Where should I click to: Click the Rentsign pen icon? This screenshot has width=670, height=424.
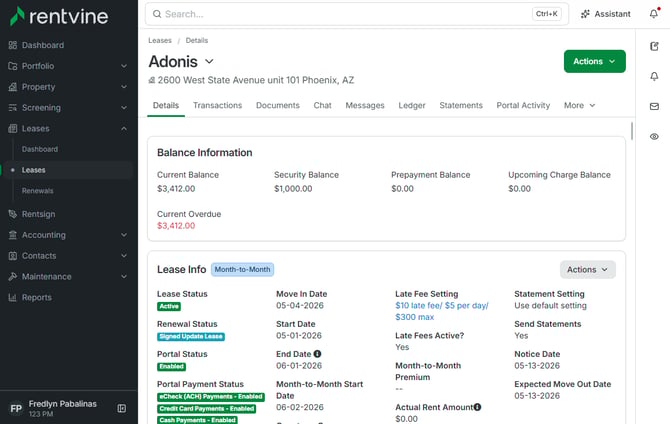(x=13, y=214)
